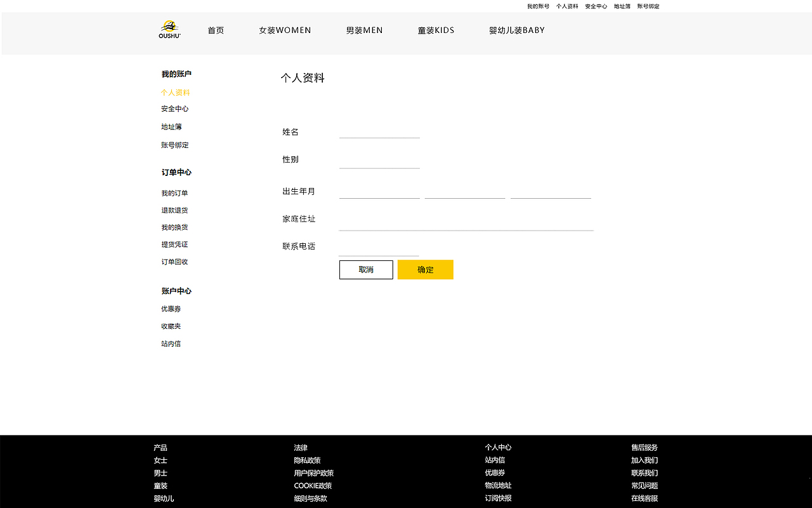Image resolution: width=812 pixels, height=508 pixels.
Task: Open the 男装MEN category
Action: click(364, 30)
